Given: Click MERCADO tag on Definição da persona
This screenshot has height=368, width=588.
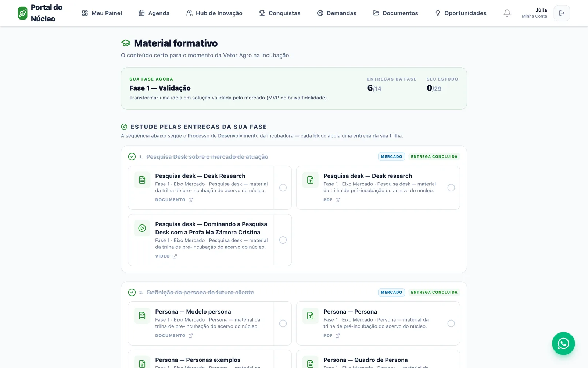Looking at the screenshot, I should tap(392, 292).
